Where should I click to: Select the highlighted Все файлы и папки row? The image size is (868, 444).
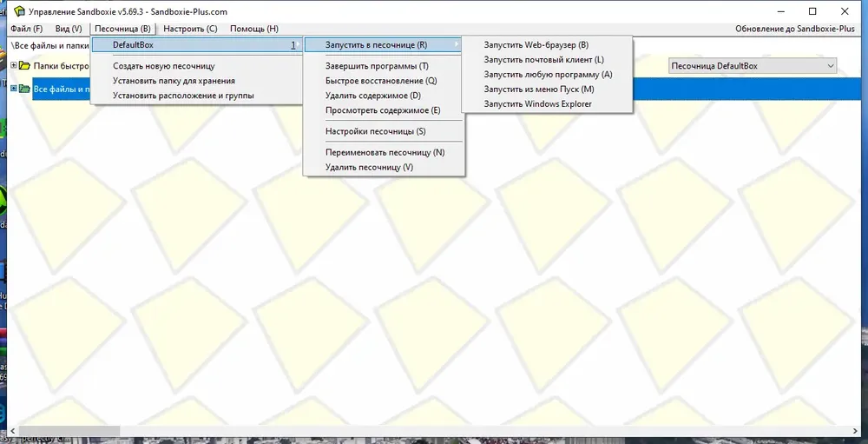(x=447, y=89)
